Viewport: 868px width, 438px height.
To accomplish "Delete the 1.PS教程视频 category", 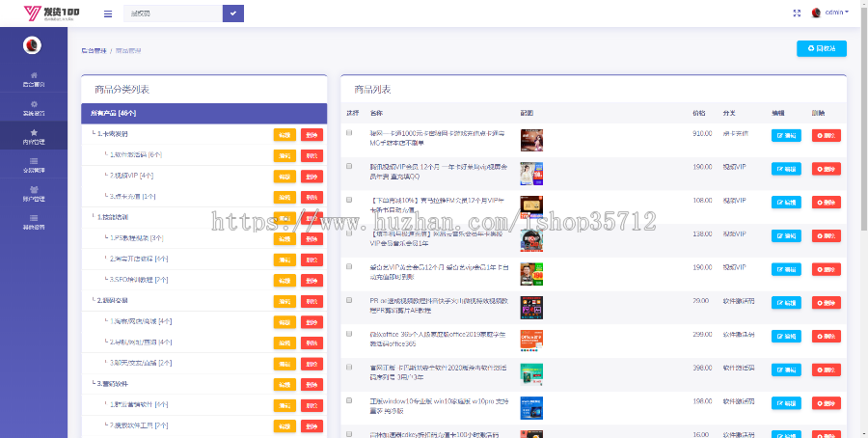I will (312, 238).
